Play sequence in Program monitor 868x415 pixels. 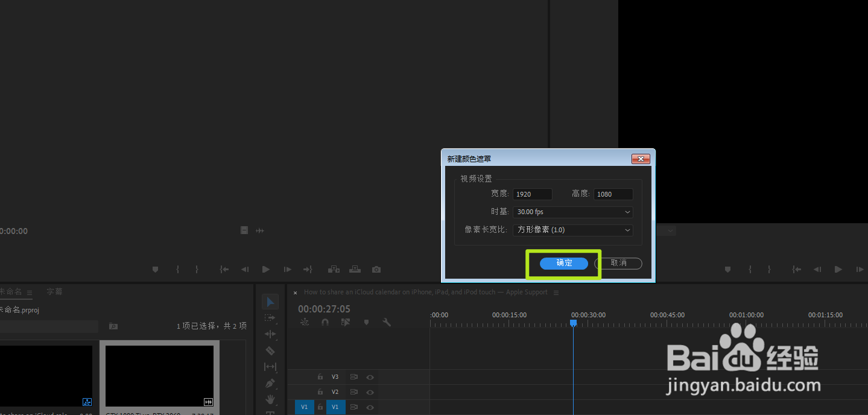pyautogui.click(x=838, y=270)
